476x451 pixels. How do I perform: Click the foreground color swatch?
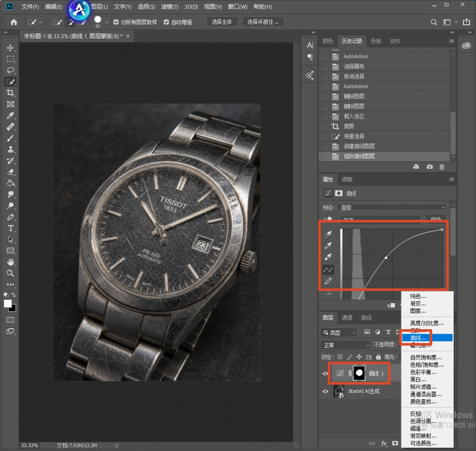tap(7, 304)
